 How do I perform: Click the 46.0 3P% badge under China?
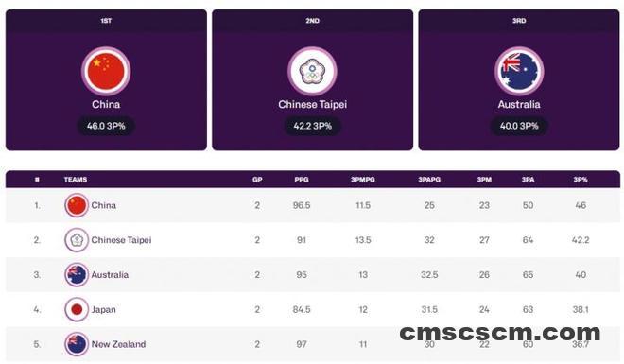point(106,126)
